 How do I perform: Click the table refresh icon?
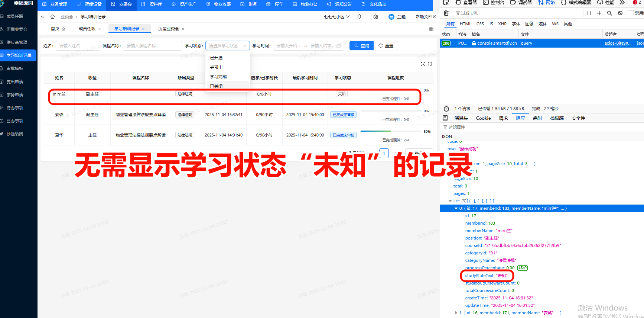pos(430,64)
